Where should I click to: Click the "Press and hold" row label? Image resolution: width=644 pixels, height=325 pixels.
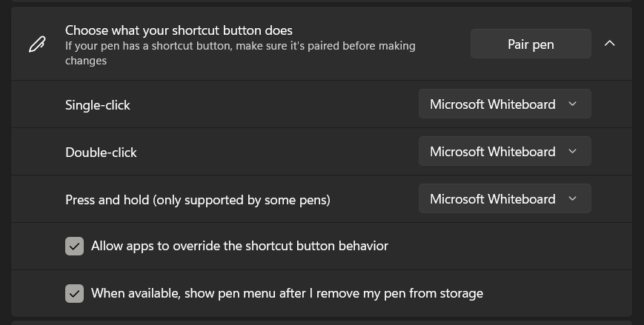coord(197,200)
